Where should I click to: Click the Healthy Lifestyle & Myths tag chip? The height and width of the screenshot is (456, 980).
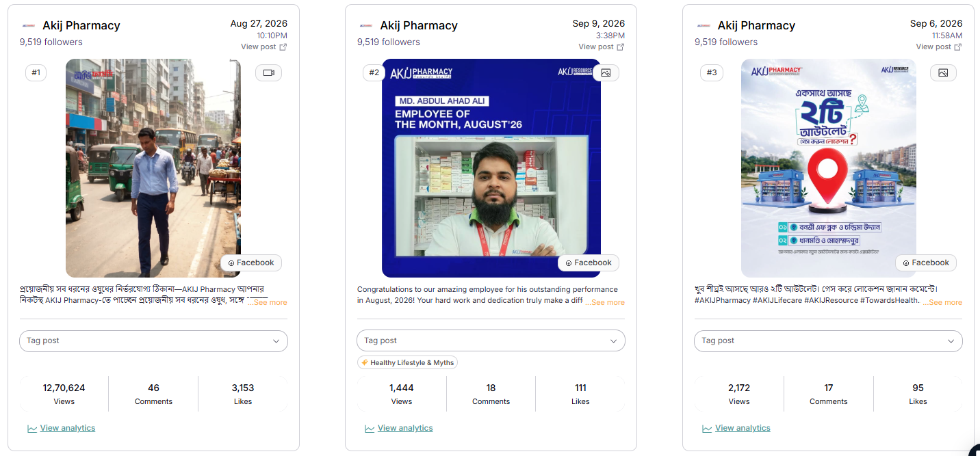pyautogui.click(x=407, y=363)
